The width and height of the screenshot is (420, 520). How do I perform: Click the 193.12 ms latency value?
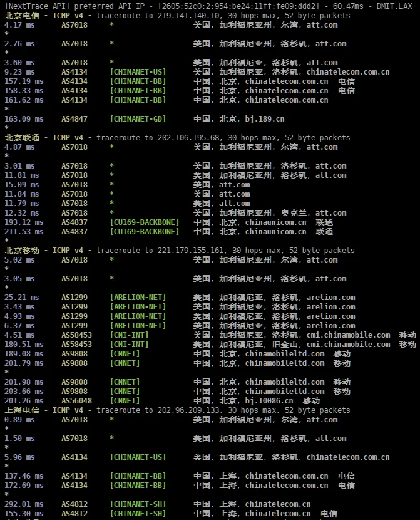pos(24,222)
